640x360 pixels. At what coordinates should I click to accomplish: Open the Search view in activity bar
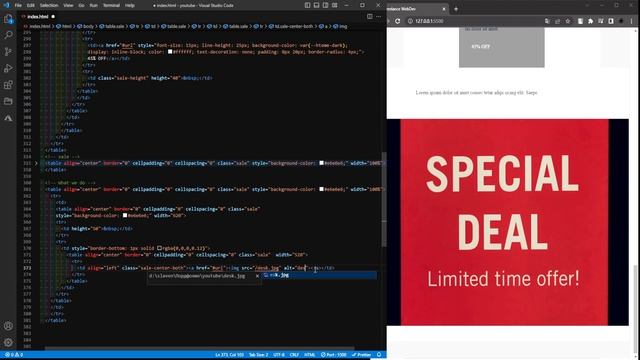(x=8, y=35)
